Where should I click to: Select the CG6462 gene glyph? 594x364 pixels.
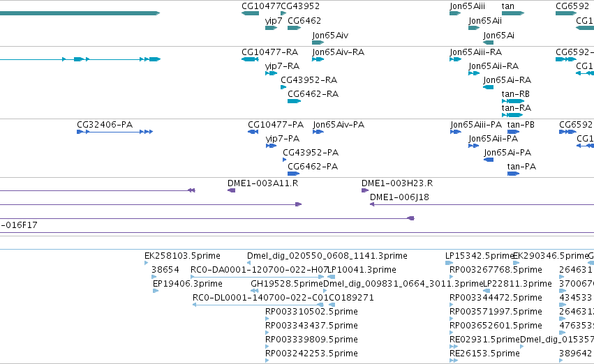coord(295,28)
